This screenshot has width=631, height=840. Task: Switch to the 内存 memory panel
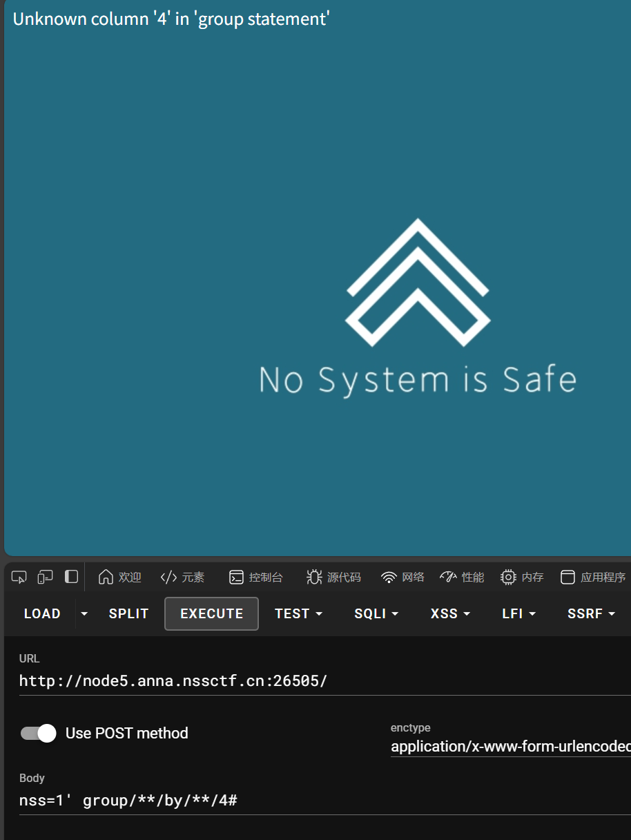click(x=522, y=577)
